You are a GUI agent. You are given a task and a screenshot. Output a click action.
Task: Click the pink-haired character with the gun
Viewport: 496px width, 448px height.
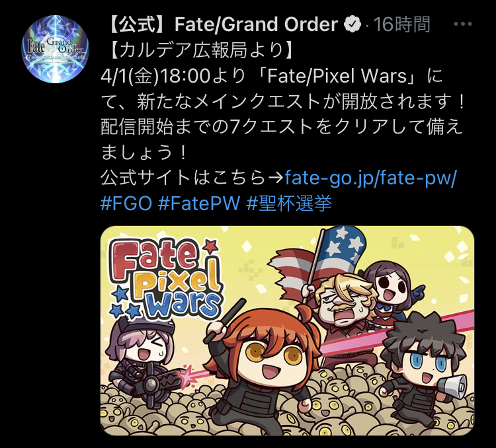tap(142, 357)
